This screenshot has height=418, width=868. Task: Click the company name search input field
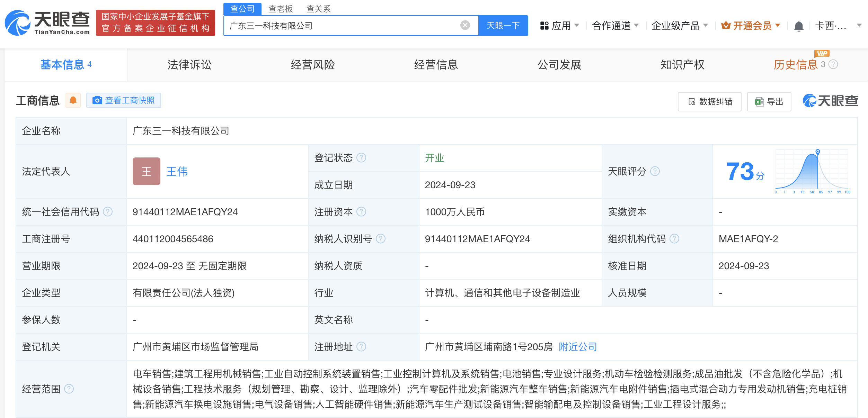(343, 26)
